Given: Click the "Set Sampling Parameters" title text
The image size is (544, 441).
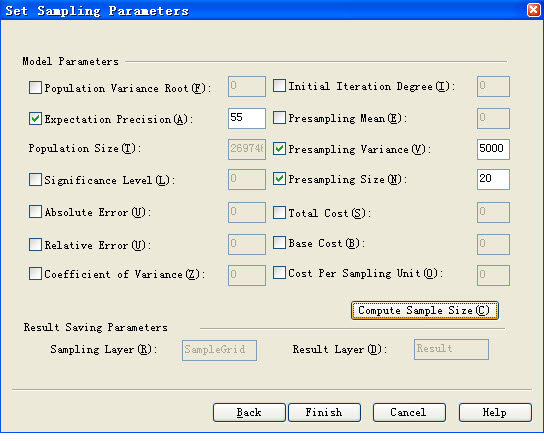Looking at the screenshot, I should pos(97,11).
